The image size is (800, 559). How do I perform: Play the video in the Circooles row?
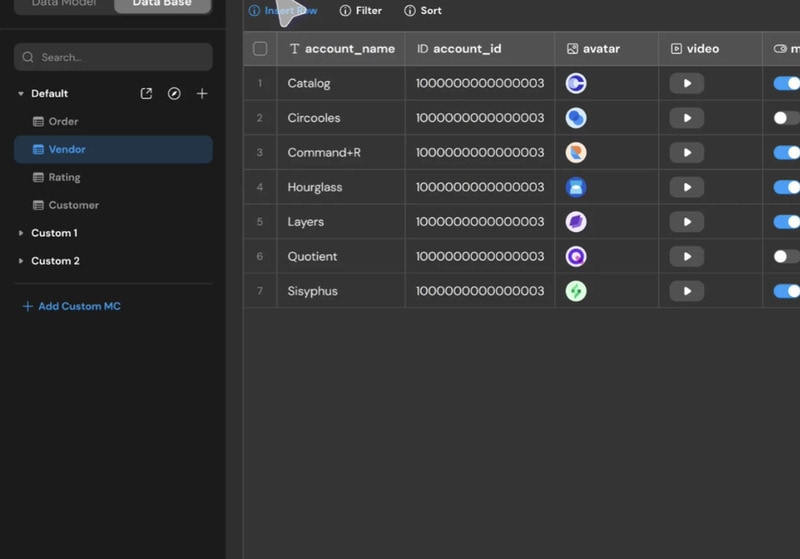pyautogui.click(x=687, y=118)
